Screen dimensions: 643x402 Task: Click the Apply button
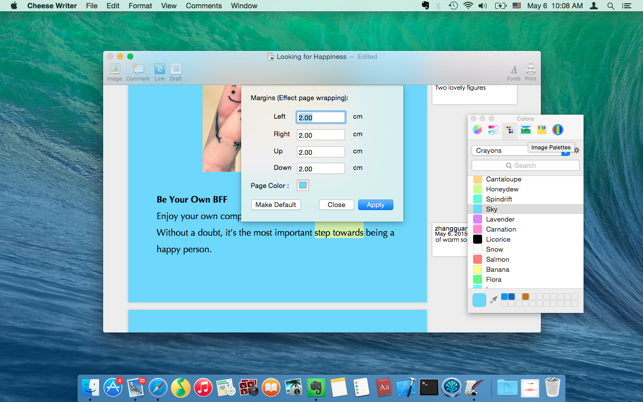coord(375,205)
